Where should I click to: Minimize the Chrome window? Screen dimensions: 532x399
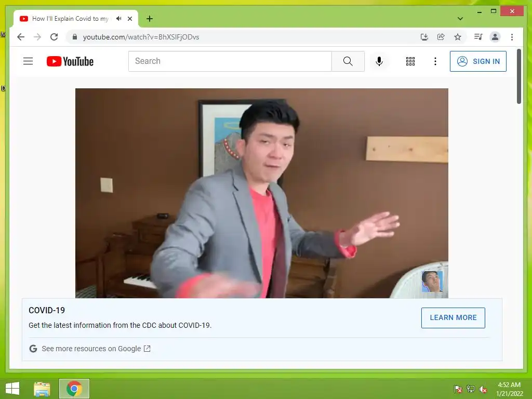point(479,11)
